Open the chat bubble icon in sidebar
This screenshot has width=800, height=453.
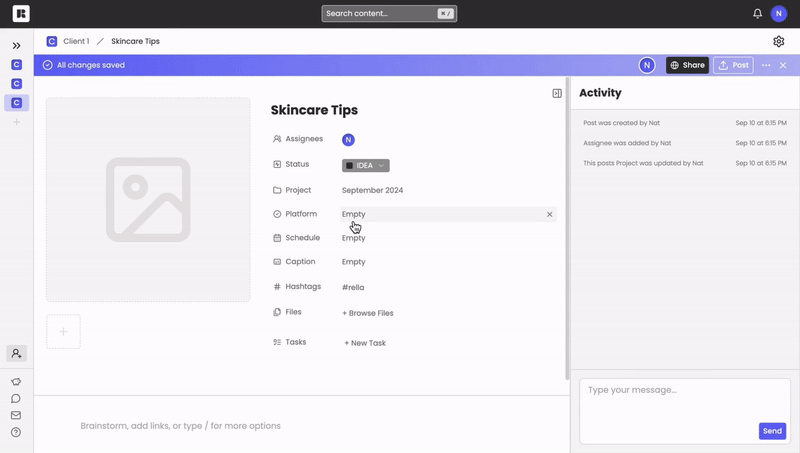coord(16,398)
